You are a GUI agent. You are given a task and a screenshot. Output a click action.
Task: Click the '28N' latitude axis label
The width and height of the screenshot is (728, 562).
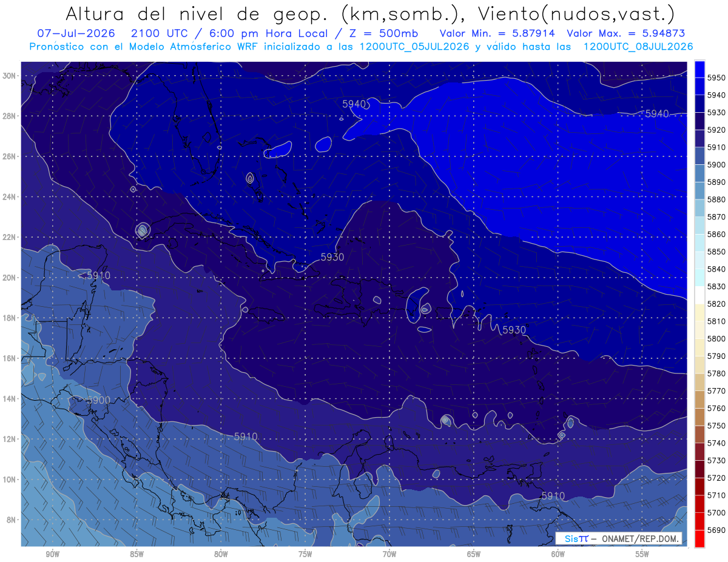pyautogui.click(x=10, y=116)
